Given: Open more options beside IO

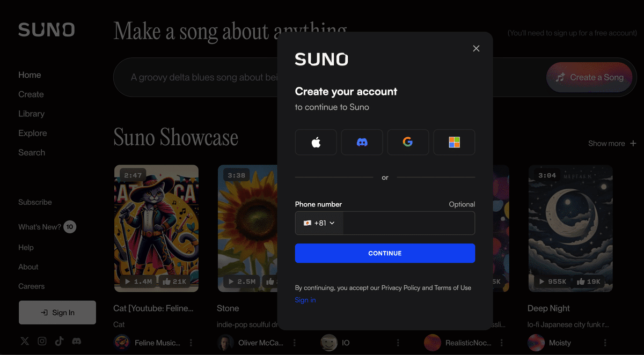Looking at the screenshot, I should tap(398, 343).
